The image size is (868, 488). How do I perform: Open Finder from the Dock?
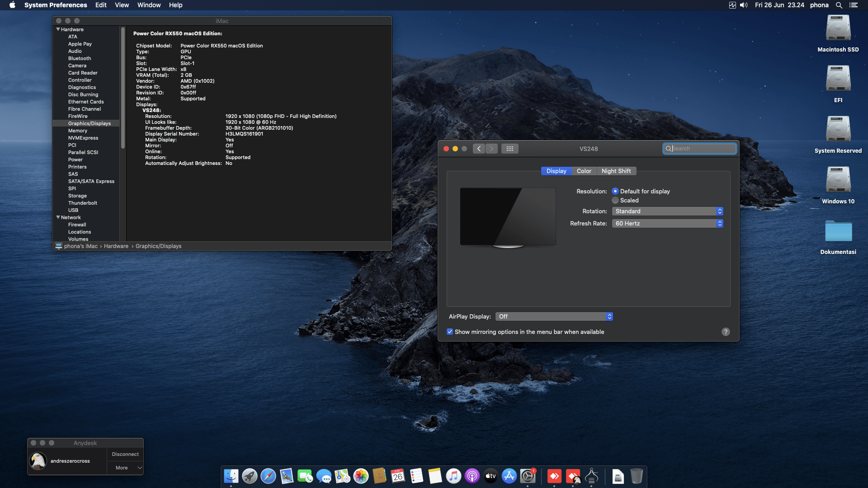[231, 476]
